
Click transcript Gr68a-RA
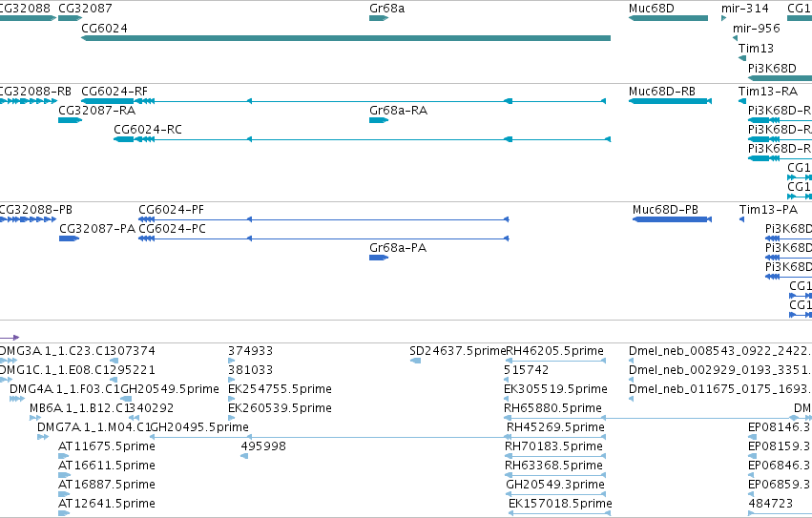(379, 120)
